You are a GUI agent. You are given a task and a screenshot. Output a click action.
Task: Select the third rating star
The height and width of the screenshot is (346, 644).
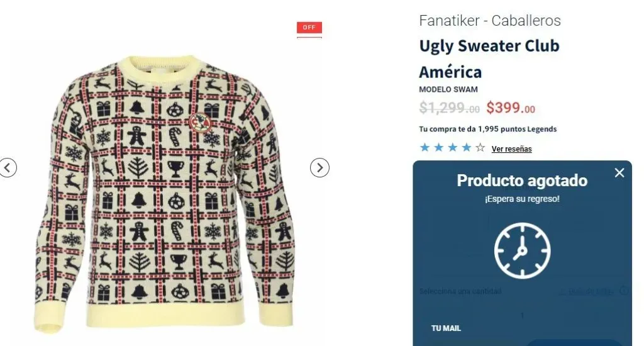click(453, 148)
